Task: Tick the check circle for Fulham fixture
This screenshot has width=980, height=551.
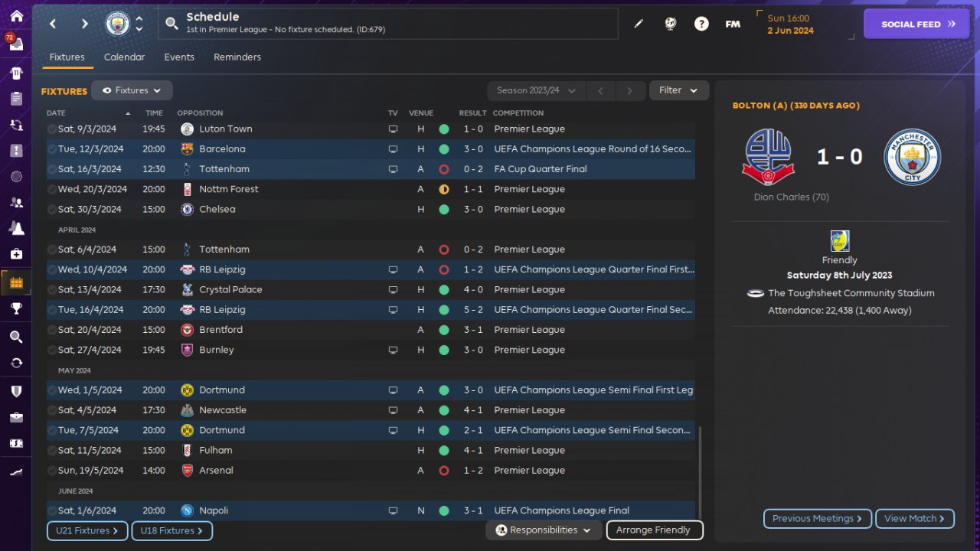Action: (x=51, y=451)
